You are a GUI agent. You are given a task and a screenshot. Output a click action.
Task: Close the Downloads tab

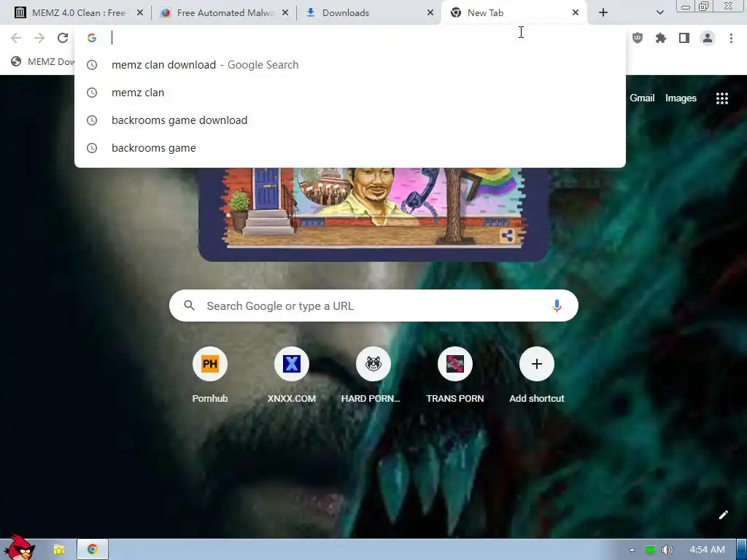(430, 13)
